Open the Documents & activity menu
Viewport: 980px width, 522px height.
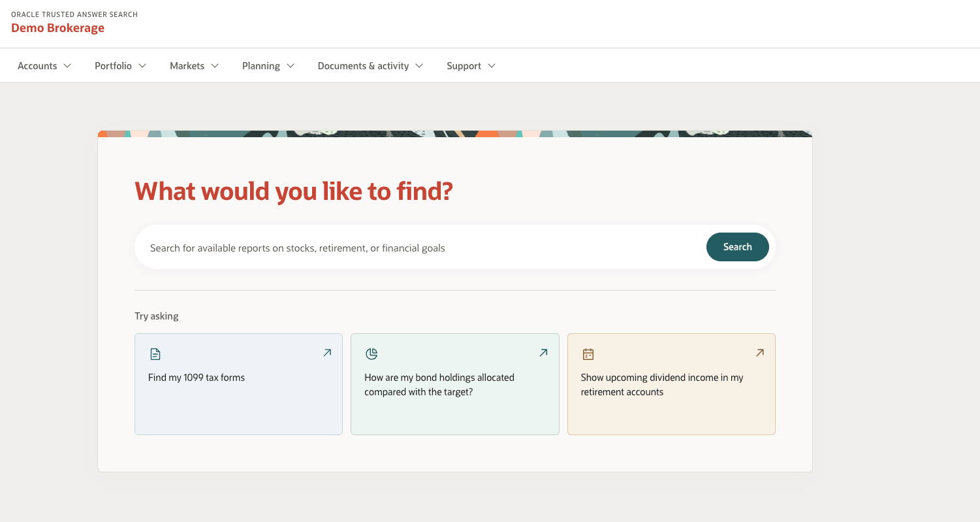pos(371,66)
